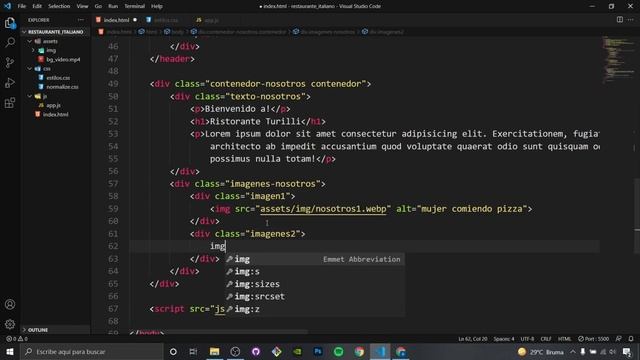This screenshot has width=640, height=360.
Task: Click the Explorer more actions ellipsis
Action: tap(81, 20)
